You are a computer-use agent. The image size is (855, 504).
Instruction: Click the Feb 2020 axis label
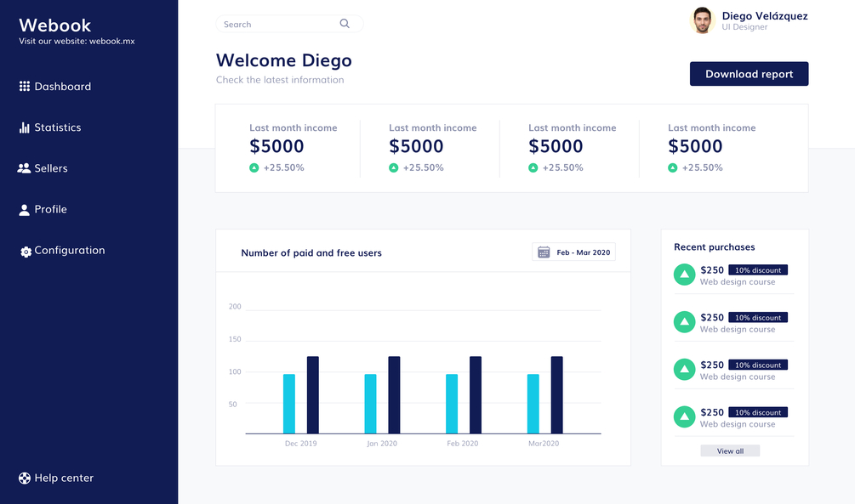[x=463, y=444]
